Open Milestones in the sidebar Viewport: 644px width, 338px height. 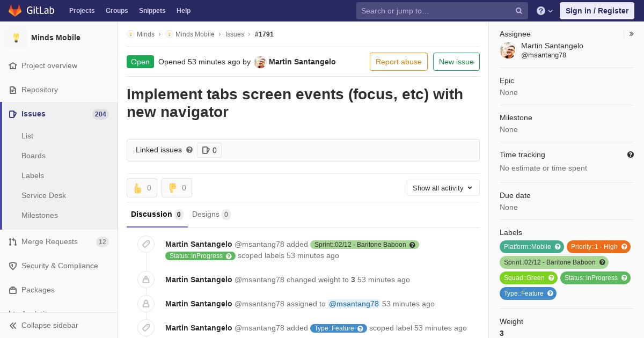40,216
